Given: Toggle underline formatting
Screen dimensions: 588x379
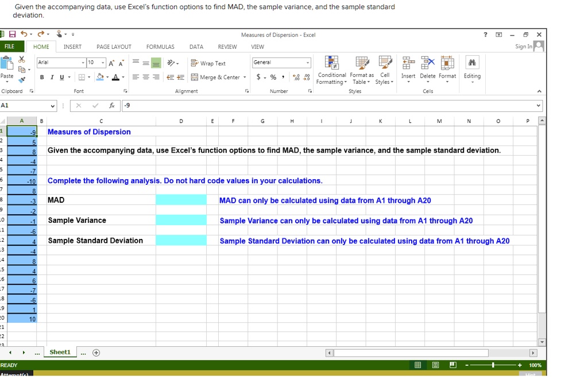Looking at the screenshot, I should (61, 76).
